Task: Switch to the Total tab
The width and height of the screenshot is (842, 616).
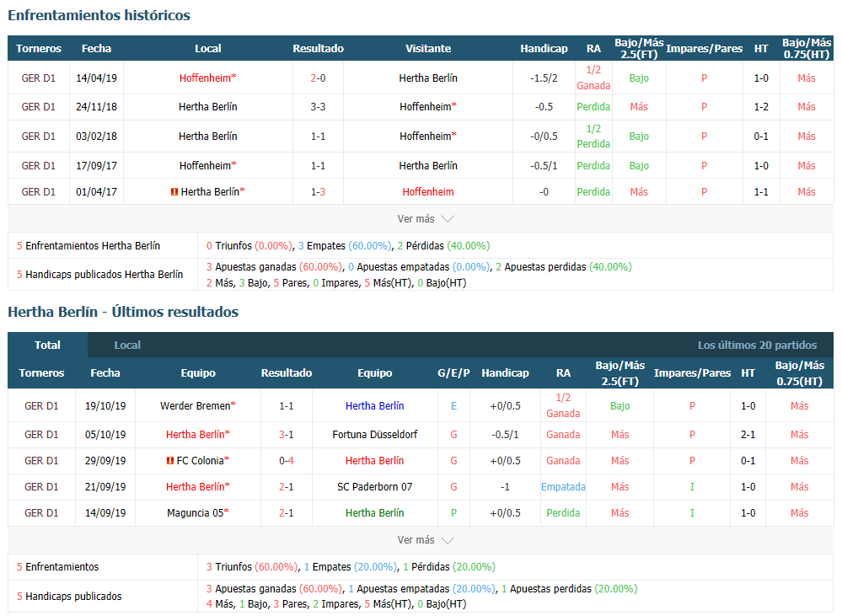Action: 47,345
